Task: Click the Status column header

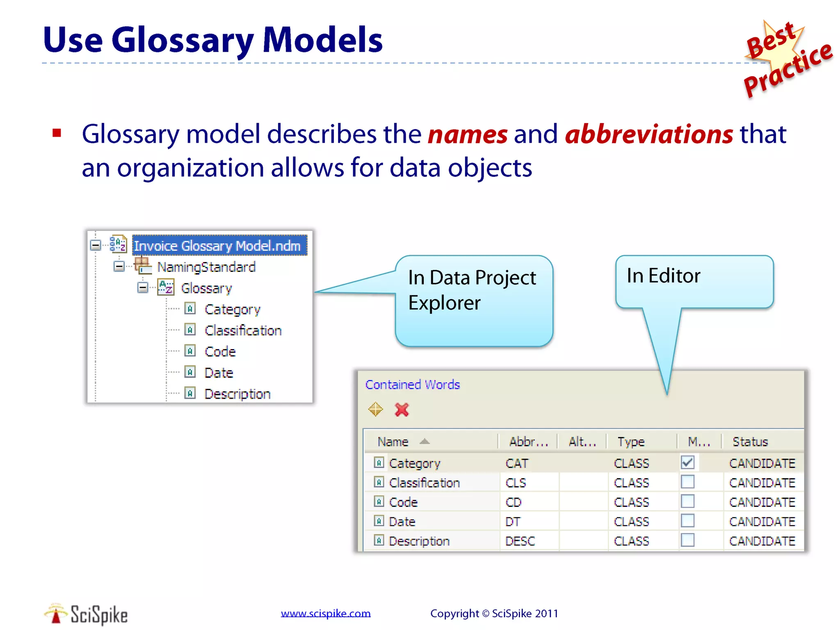Action: click(x=750, y=442)
